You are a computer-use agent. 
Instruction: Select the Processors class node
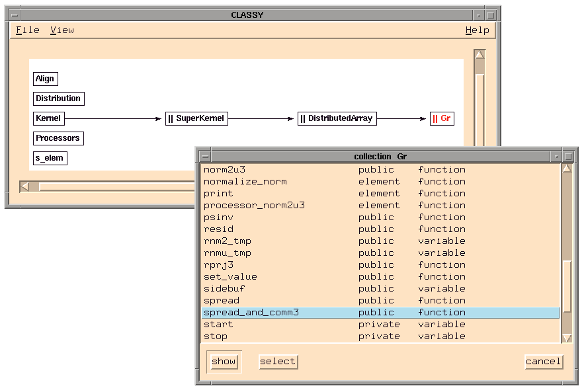pyautogui.click(x=58, y=138)
